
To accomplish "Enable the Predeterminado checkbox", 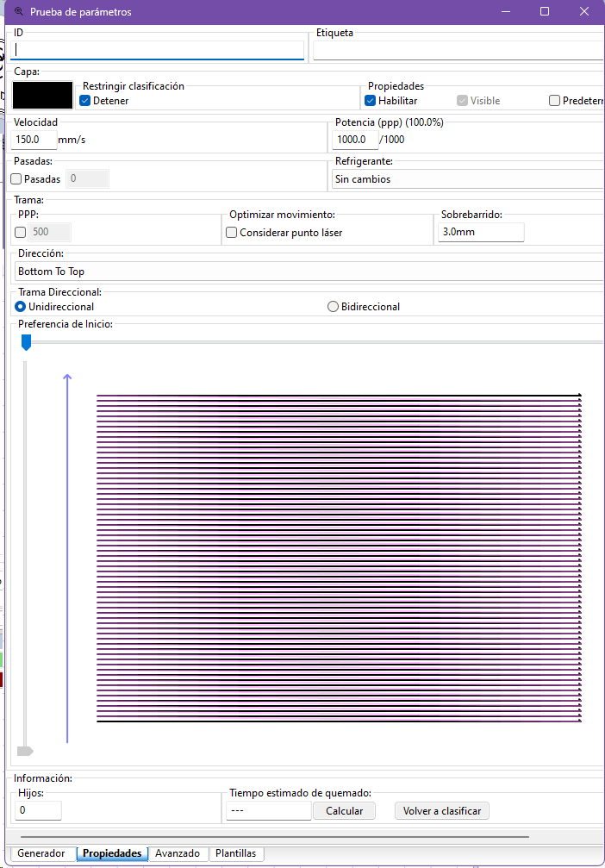I will pos(554,101).
